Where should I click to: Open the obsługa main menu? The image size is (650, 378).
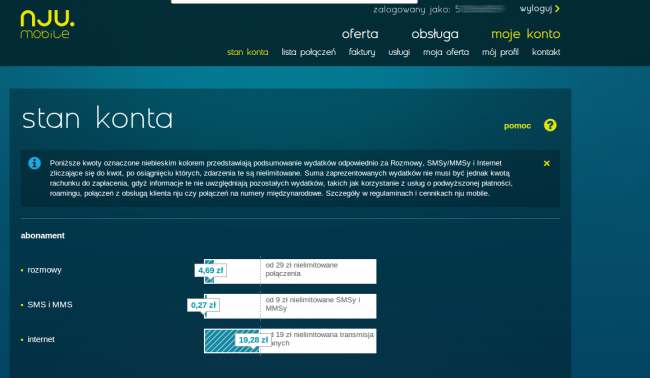point(435,34)
